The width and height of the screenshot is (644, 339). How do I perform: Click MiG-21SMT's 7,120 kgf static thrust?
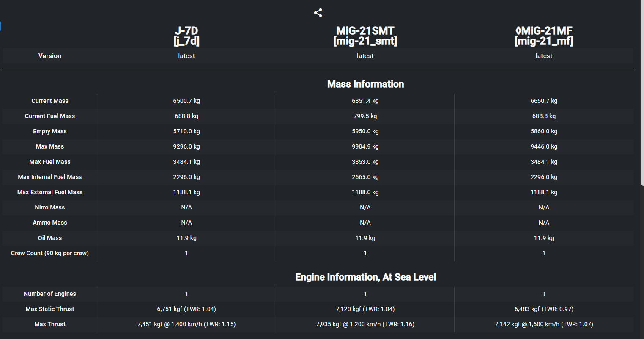click(x=365, y=309)
